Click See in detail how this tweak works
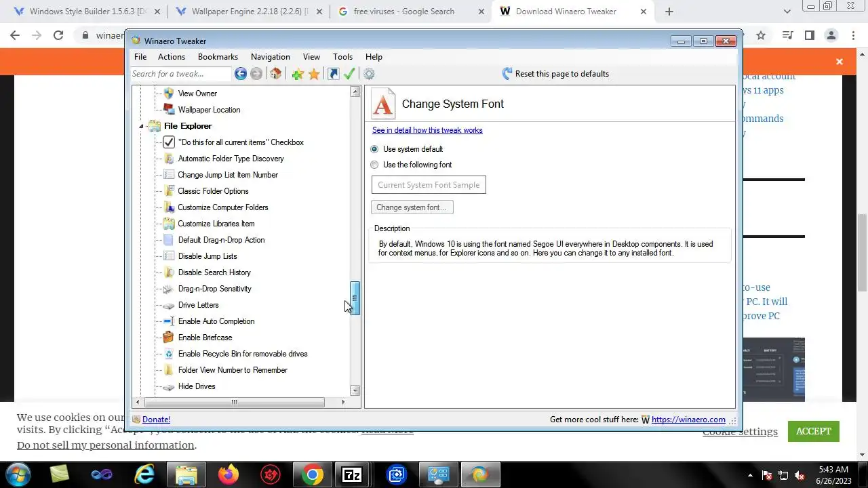 [427, 130]
